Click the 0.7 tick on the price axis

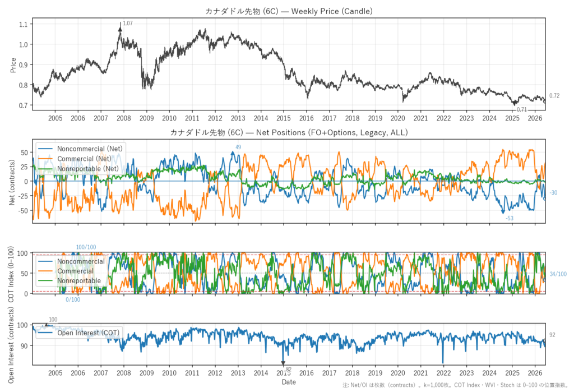[x=23, y=105]
